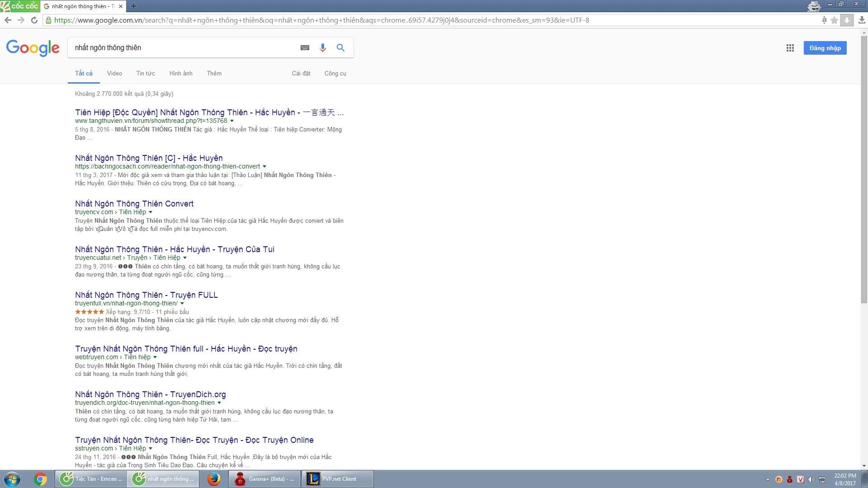Bookmark this page with star icon

(x=834, y=20)
